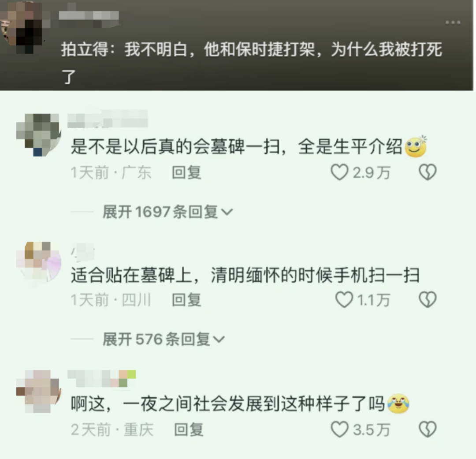This screenshot has width=476, height=459.
Task: Expand 展开576条回复 replies
Action: pos(164,339)
